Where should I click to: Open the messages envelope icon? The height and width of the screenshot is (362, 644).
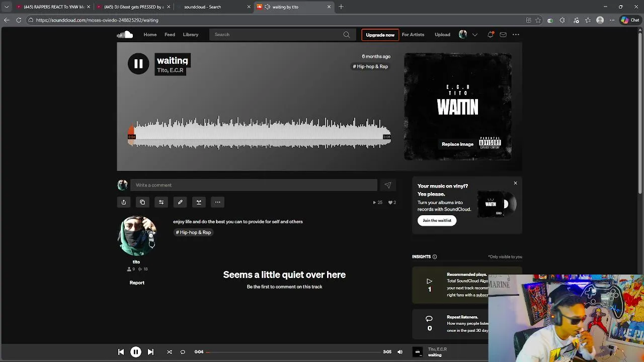(503, 35)
